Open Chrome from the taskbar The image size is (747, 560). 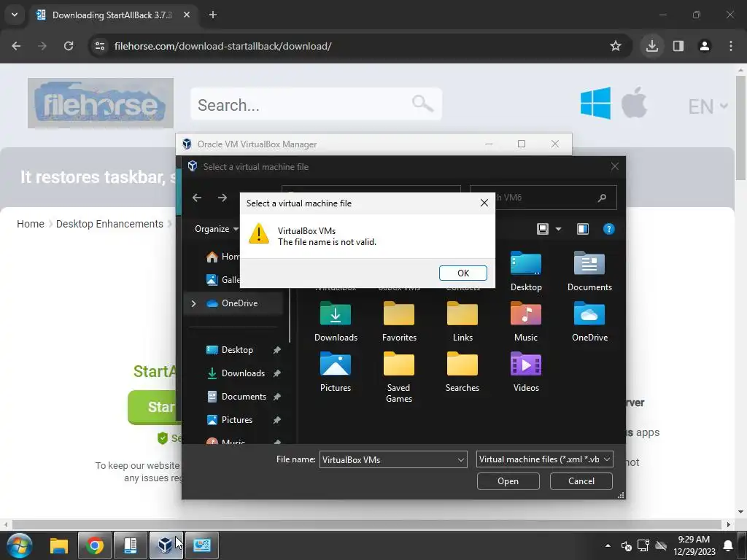tap(94, 545)
